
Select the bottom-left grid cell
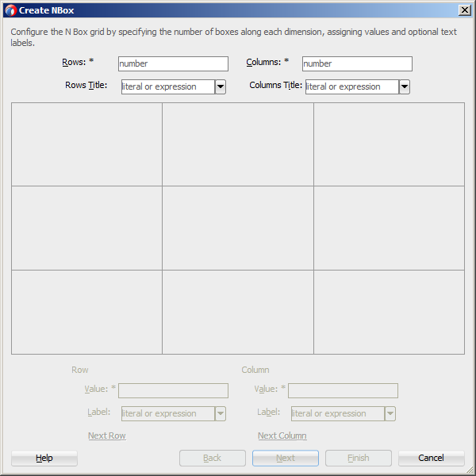tap(86, 312)
